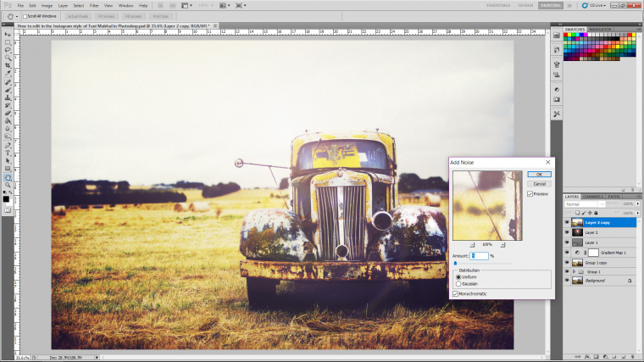Hide the Layer 1 layer
Image resolution: width=644 pixels, height=362 pixels.
click(x=567, y=242)
